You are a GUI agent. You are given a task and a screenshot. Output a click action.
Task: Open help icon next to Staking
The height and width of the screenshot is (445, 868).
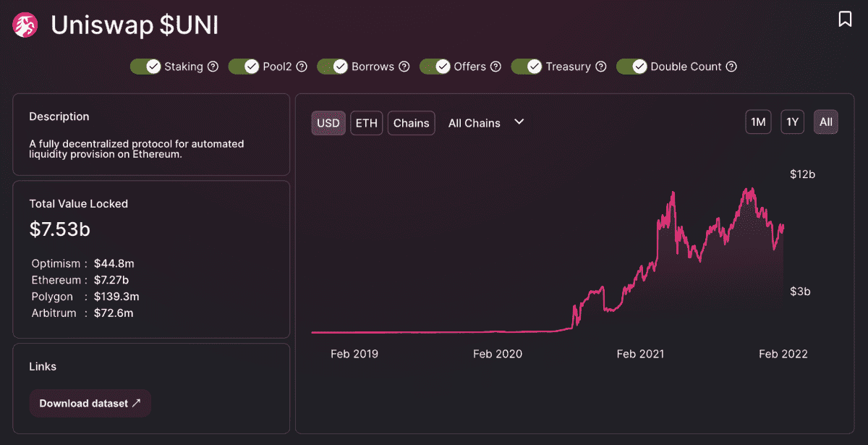coord(213,67)
